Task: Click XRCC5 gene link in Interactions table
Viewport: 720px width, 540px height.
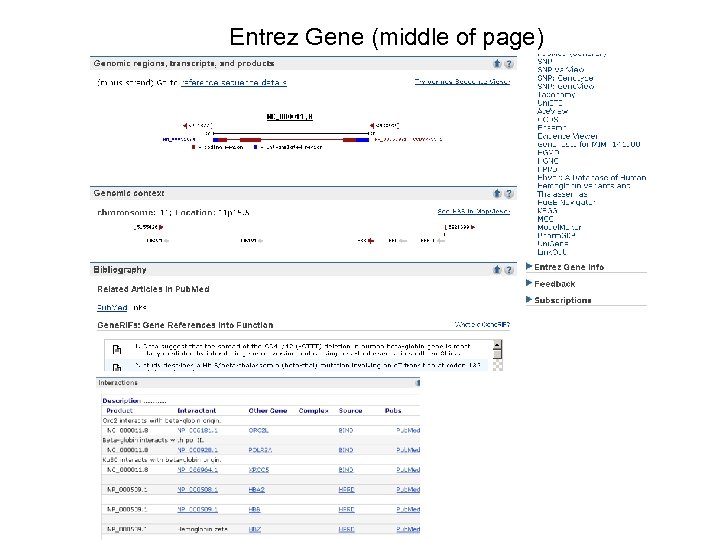Action: [259, 469]
